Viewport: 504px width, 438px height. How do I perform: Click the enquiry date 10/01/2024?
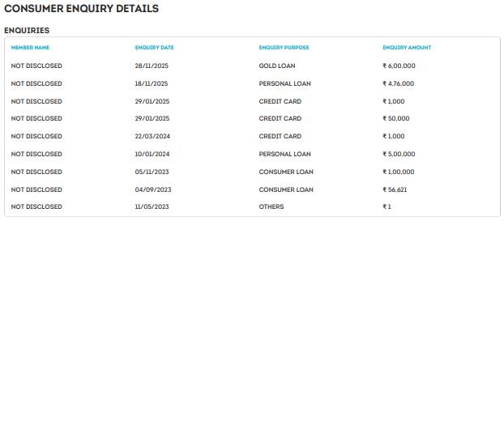tap(152, 154)
